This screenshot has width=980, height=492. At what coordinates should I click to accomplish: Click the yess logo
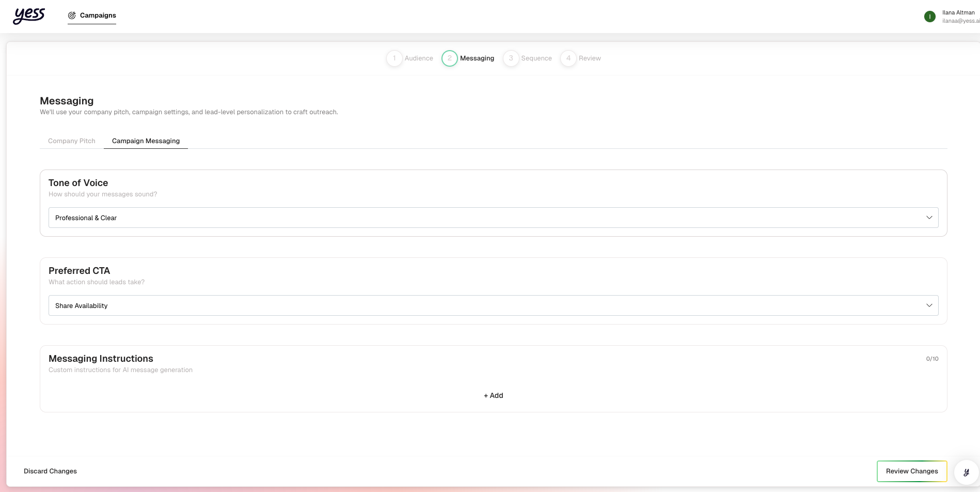29,16
